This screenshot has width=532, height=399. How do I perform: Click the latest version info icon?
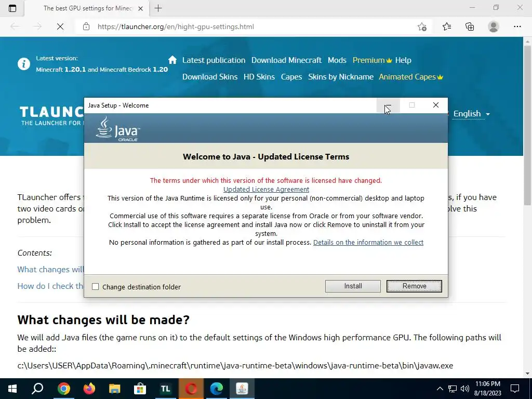click(x=24, y=64)
